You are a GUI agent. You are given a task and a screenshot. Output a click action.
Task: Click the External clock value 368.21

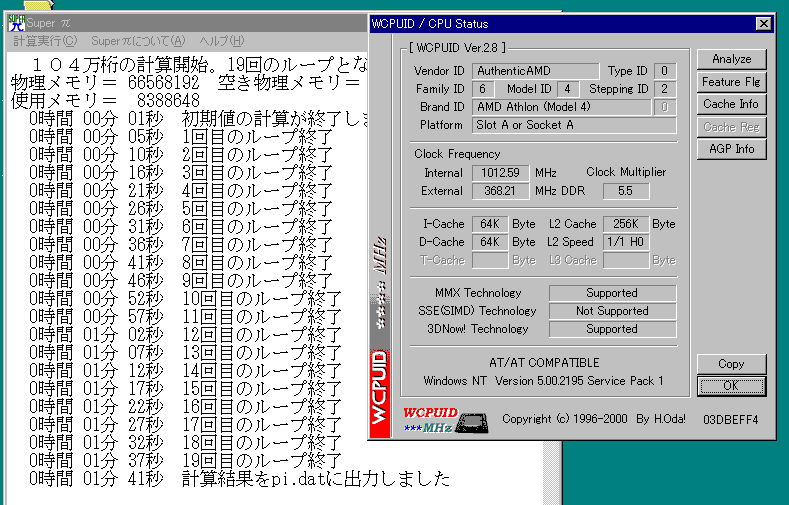(x=500, y=191)
